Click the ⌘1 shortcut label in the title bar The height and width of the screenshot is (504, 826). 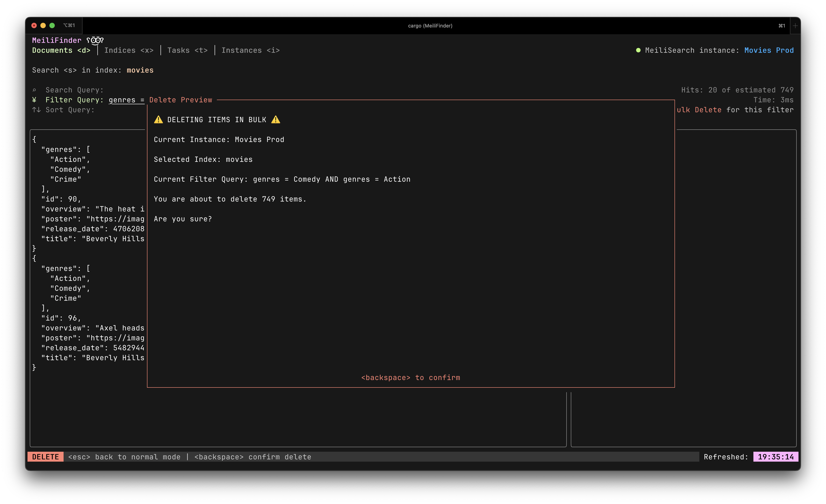click(782, 26)
